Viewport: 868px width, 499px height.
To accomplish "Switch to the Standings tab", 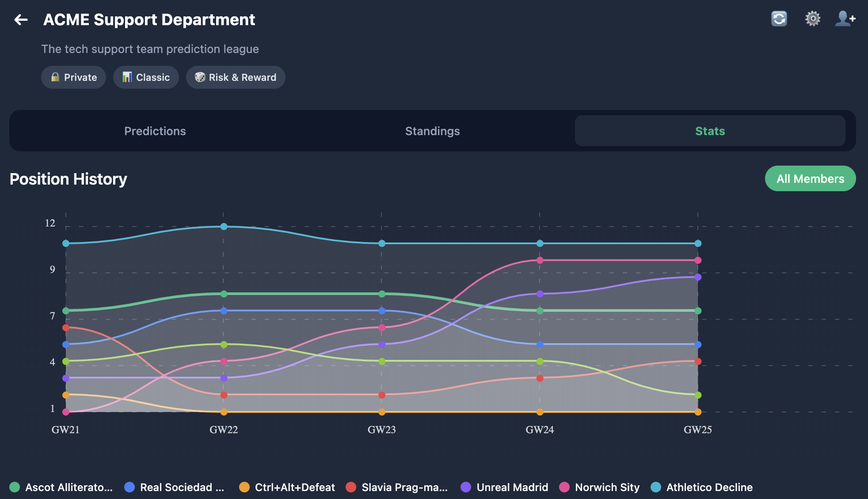I will tap(432, 131).
